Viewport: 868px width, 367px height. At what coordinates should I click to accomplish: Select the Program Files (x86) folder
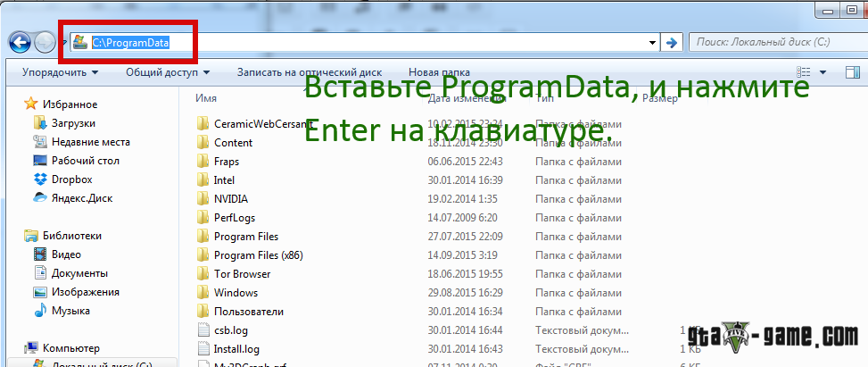click(x=259, y=255)
